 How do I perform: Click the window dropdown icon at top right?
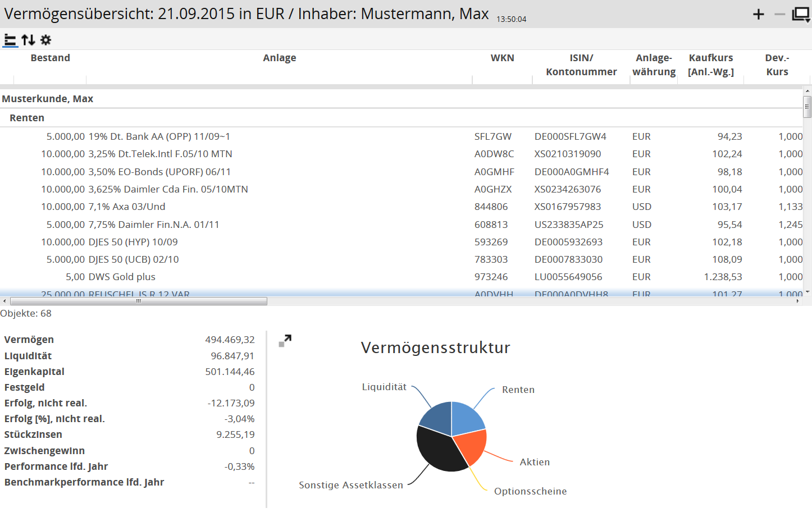point(801,15)
